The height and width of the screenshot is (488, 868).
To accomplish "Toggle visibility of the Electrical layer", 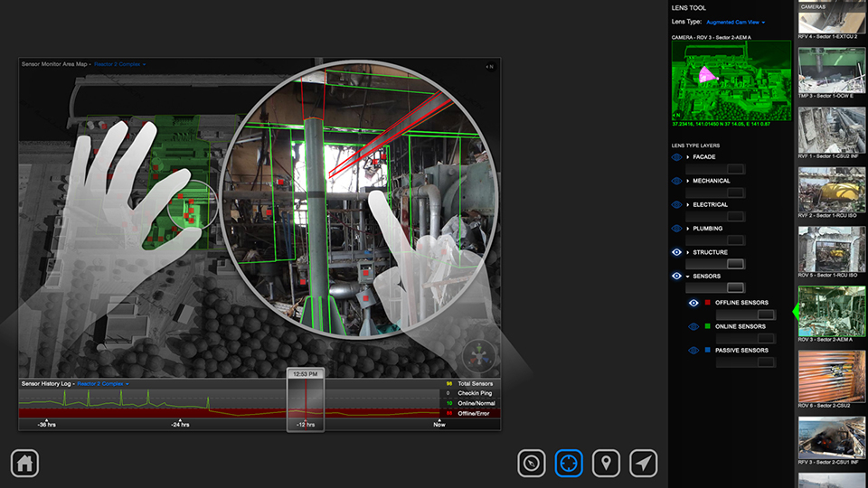I will 676,205.
